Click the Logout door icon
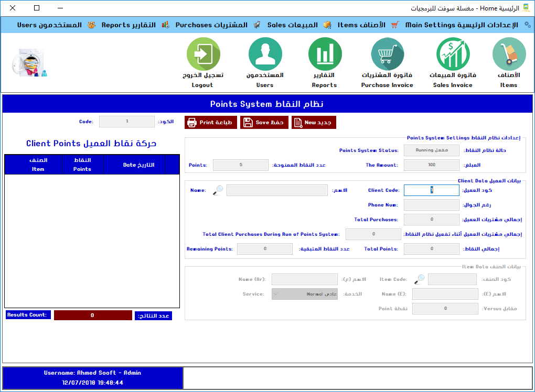This screenshot has height=392, width=535. 203,54
